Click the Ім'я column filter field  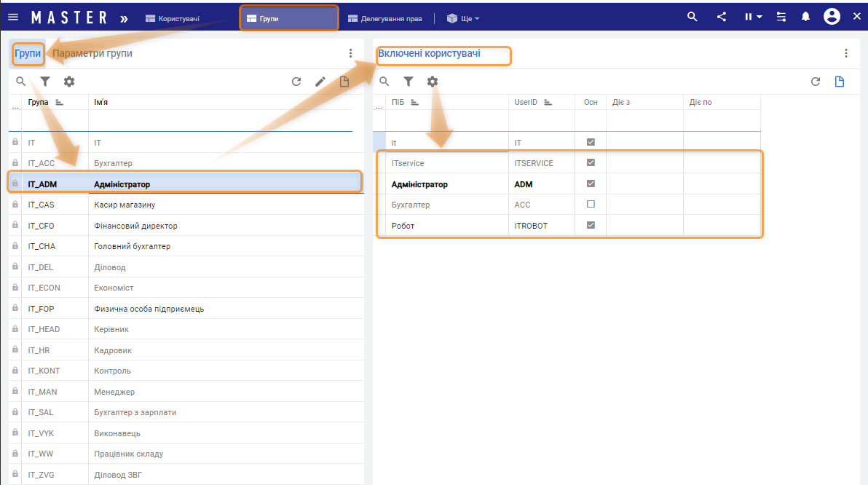pyautogui.click(x=220, y=121)
